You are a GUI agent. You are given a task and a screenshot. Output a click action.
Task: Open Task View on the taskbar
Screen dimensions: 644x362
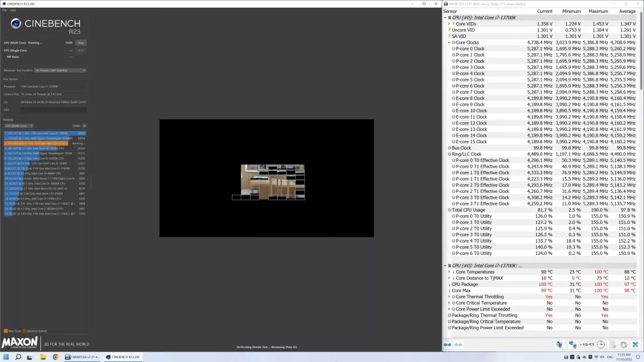30,357
